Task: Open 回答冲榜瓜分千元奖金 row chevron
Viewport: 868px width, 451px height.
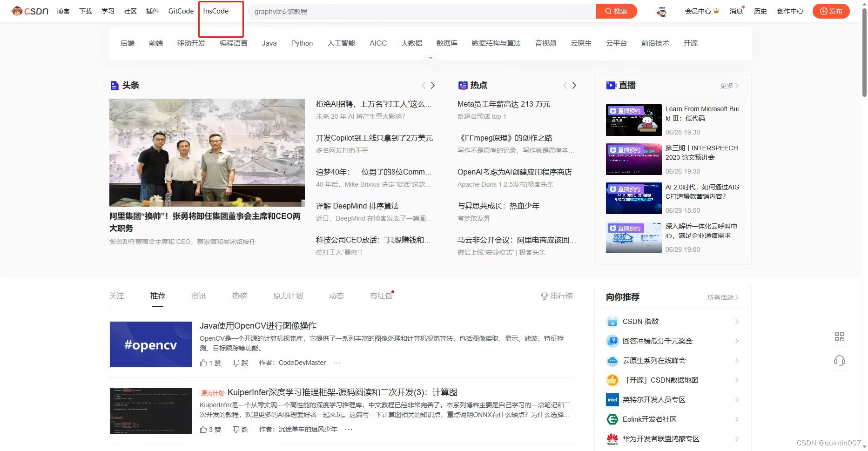Action: click(737, 341)
